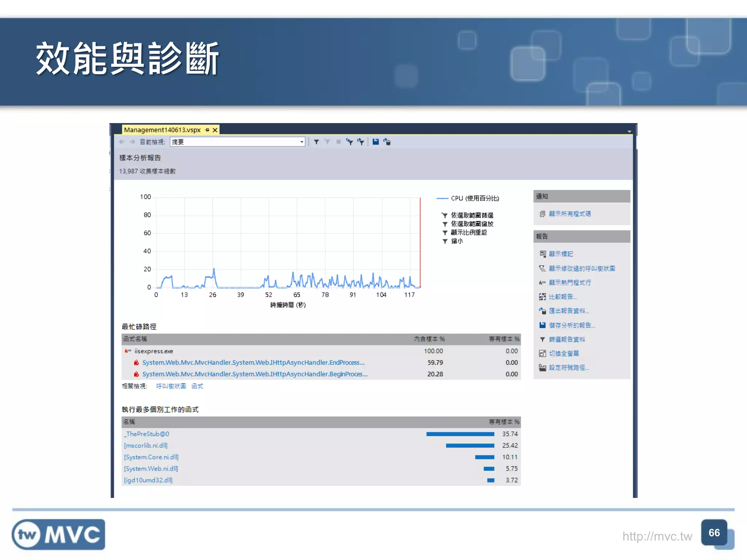
Task: Open the 目前檢視 view dropdown showing 摘要
Action: coord(237,142)
